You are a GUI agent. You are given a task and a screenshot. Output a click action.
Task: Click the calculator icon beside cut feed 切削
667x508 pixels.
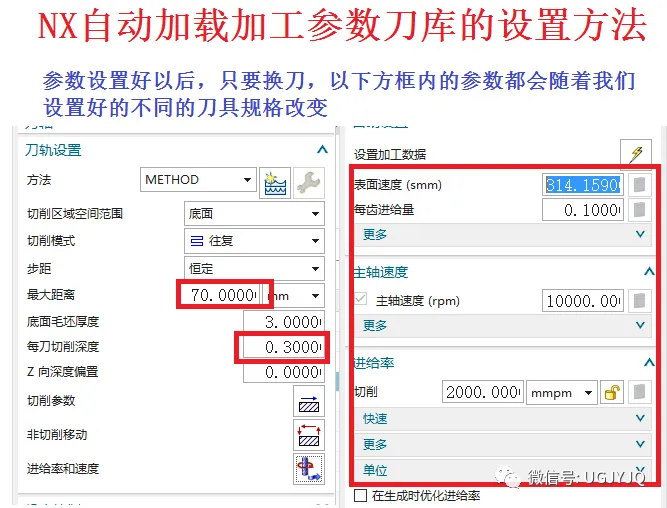639,392
